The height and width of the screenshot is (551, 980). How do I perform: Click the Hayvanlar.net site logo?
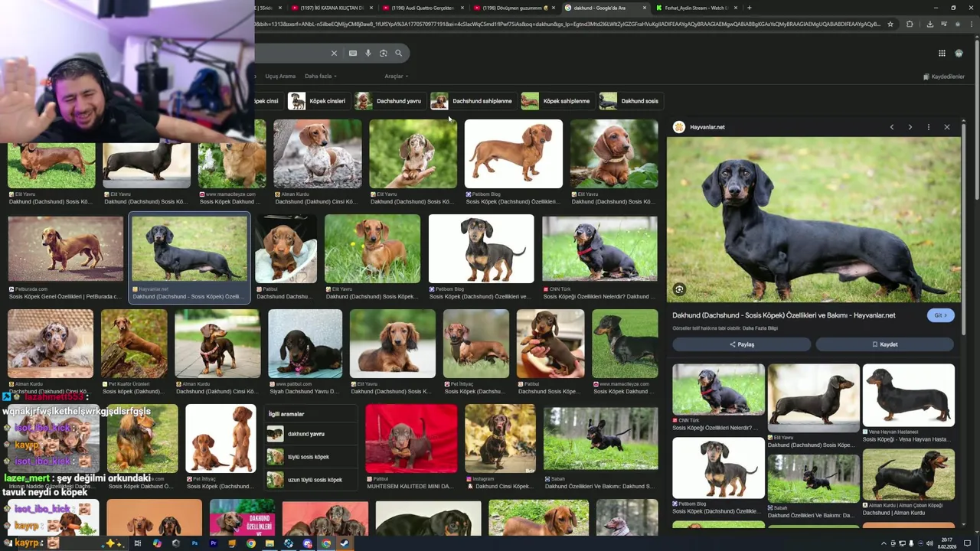(679, 127)
